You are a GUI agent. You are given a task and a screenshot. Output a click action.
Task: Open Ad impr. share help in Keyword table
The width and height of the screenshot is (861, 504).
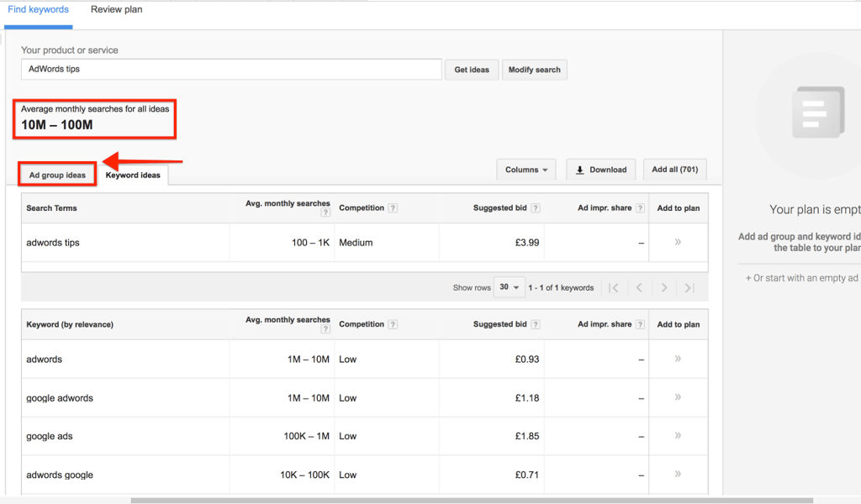point(640,324)
